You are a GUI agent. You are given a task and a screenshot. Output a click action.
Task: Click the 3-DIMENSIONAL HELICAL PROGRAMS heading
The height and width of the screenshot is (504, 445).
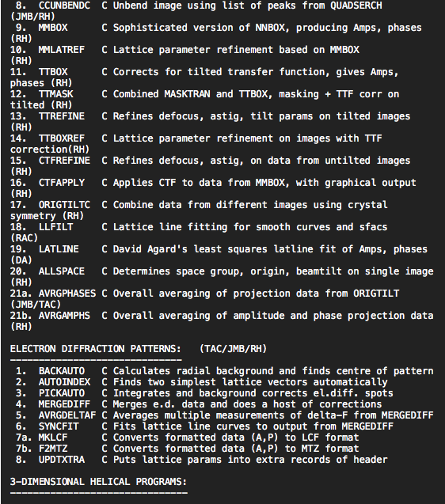pos(98,482)
